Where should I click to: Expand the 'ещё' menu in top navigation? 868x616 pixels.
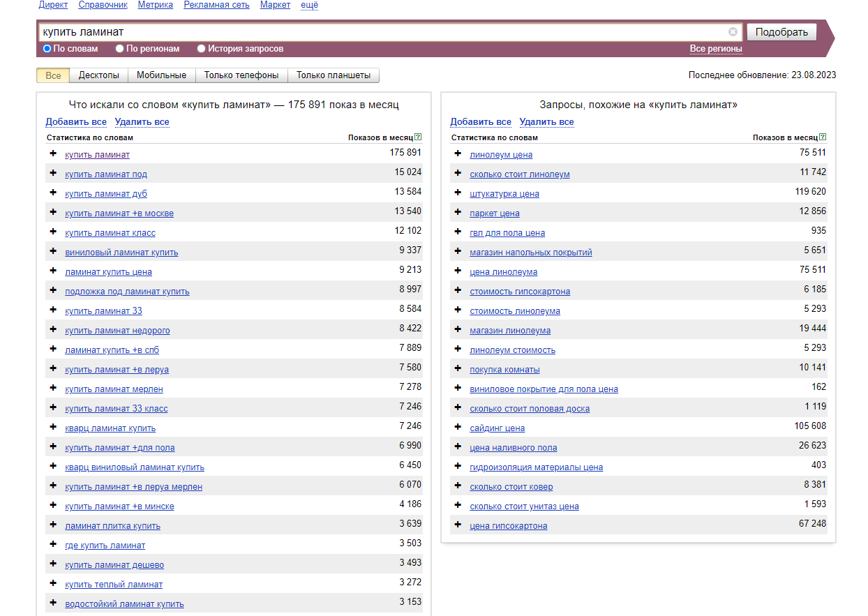309,5
